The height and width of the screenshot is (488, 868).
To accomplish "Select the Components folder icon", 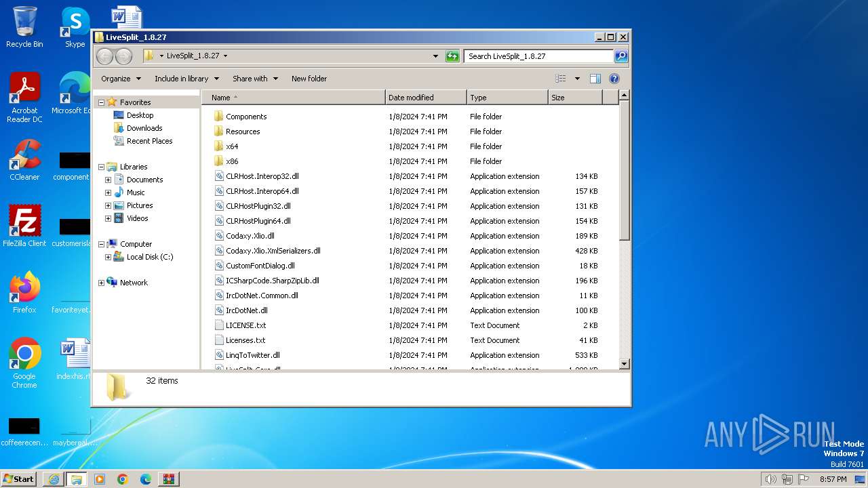I will pos(218,117).
